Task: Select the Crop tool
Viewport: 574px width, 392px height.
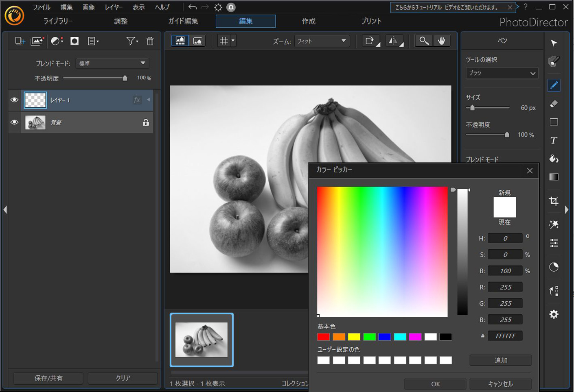Action: (x=554, y=201)
